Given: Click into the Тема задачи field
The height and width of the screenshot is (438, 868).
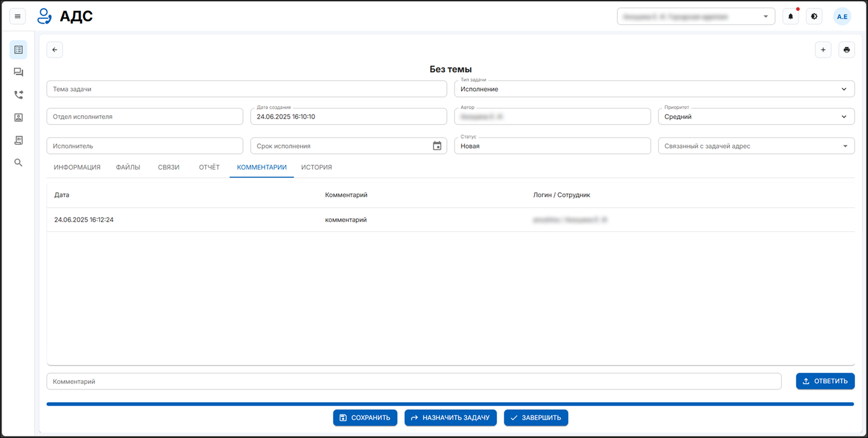Looking at the screenshot, I should [246, 89].
